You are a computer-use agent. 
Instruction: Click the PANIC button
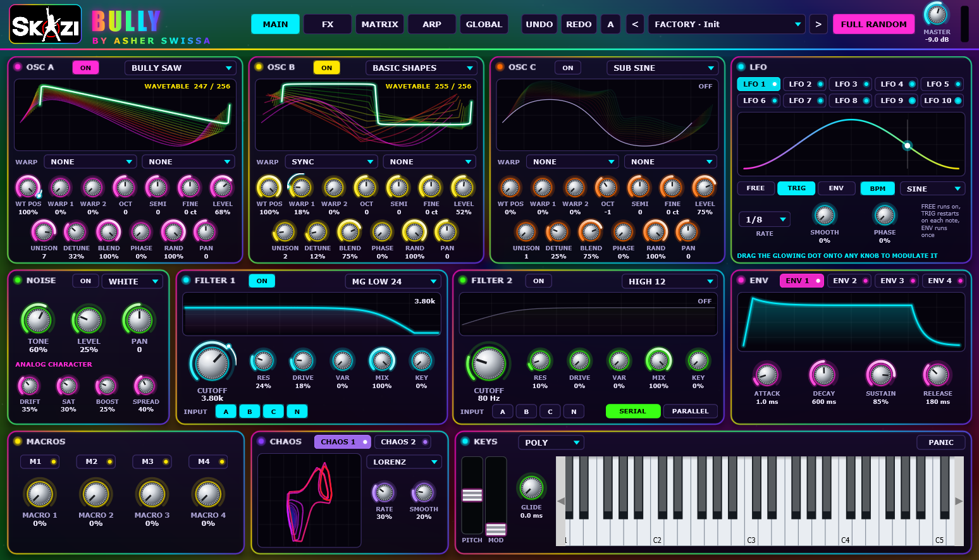[x=940, y=442]
